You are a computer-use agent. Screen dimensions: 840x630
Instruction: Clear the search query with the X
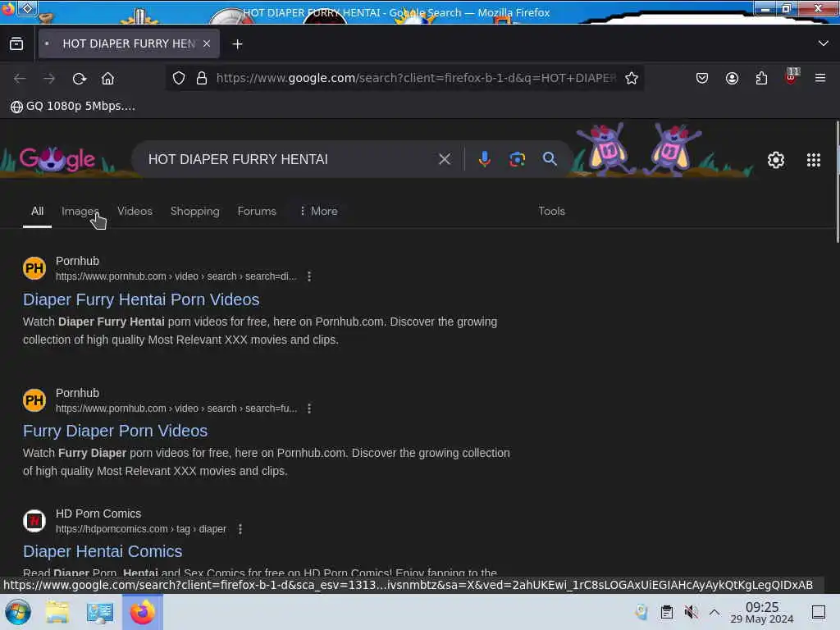[444, 159]
